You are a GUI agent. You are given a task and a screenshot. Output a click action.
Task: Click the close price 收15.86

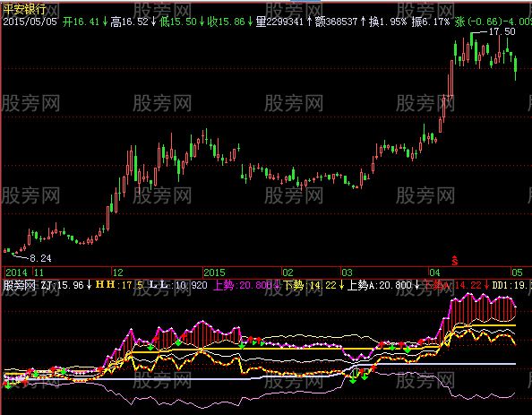227,22
